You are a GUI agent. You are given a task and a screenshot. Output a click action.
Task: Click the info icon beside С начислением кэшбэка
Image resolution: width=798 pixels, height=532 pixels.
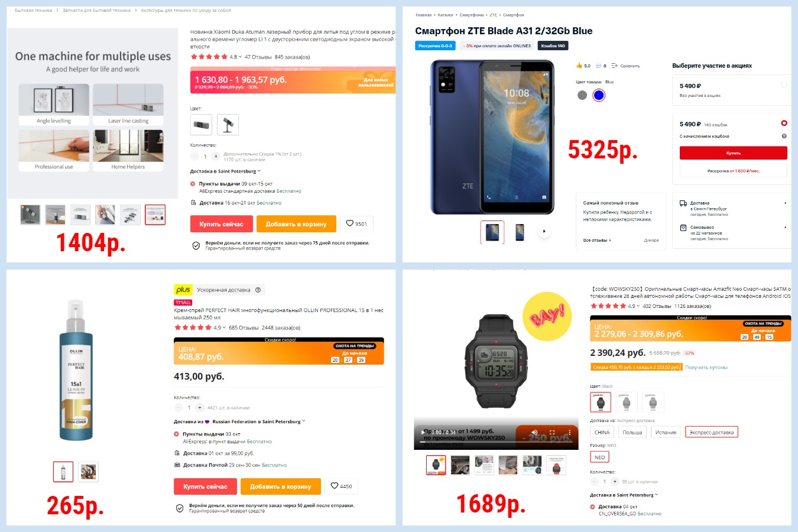pos(784,136)
